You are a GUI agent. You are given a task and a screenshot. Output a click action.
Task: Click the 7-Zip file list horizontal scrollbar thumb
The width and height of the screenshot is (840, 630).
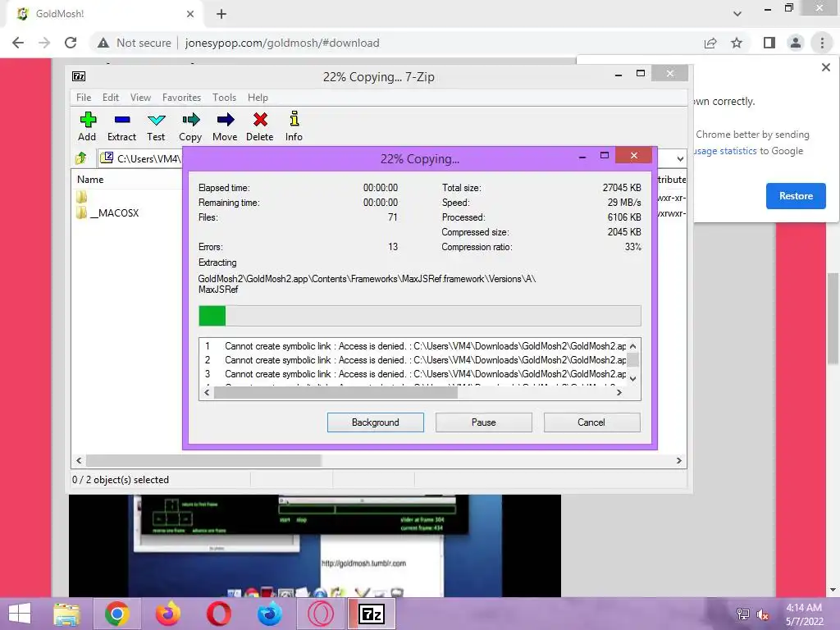click(203, 461)
